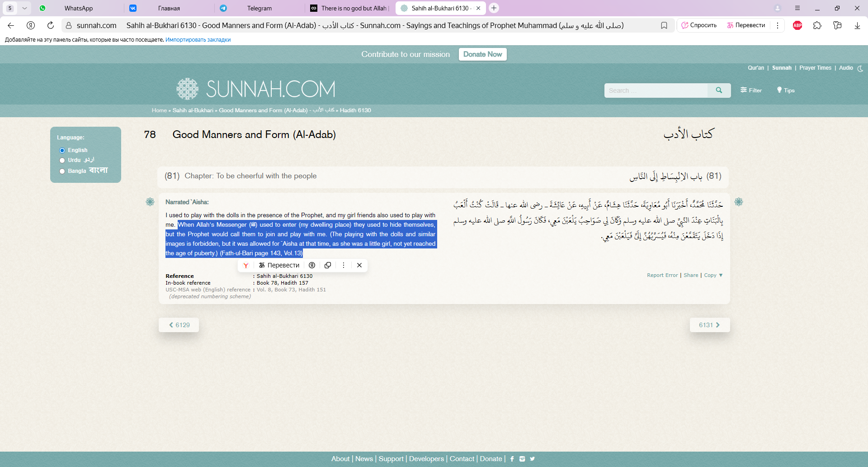Switch to the WhatsApp tab
The height and width of the screenshot is (467, 868).
(78, 8)
